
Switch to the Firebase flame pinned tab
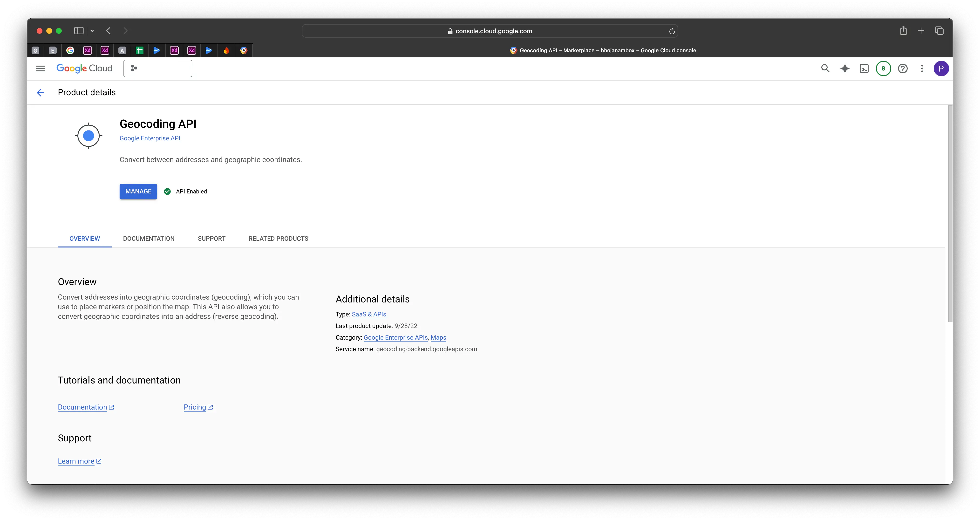tap(226, 50)
